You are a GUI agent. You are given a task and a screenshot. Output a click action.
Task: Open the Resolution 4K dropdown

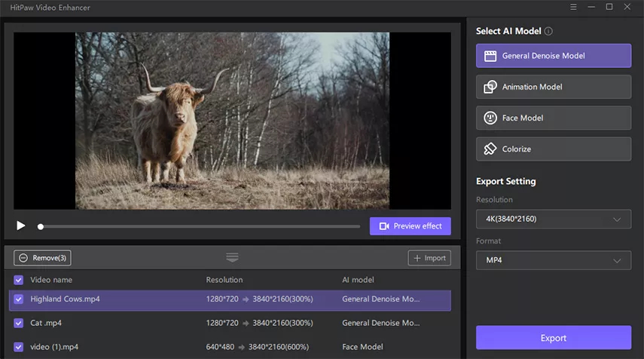click(x=553, y=219)
